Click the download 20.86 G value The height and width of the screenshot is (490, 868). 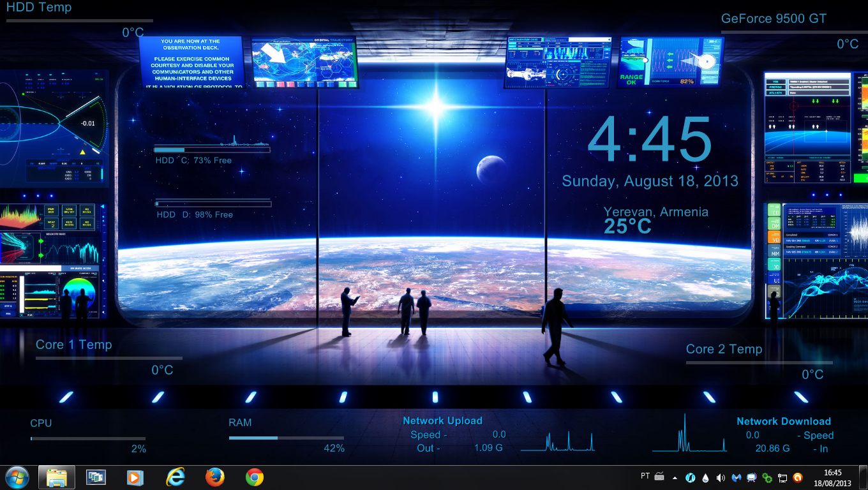772,449
